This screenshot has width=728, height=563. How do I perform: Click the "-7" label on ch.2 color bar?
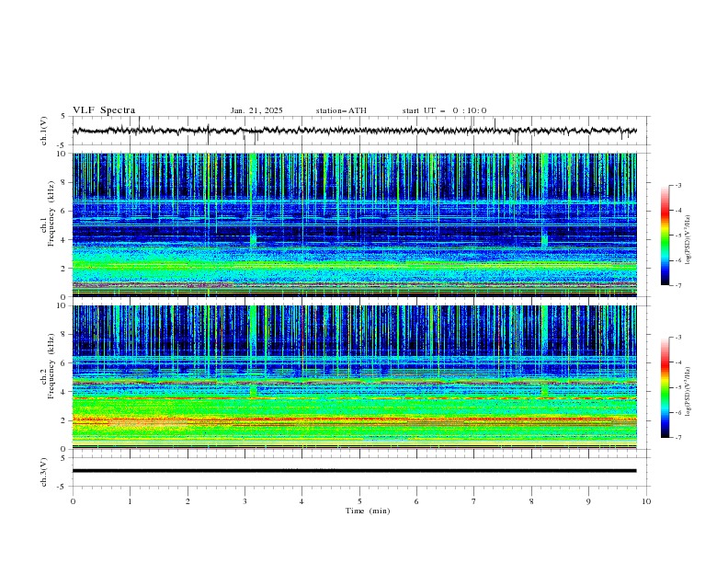coord(678,437)
